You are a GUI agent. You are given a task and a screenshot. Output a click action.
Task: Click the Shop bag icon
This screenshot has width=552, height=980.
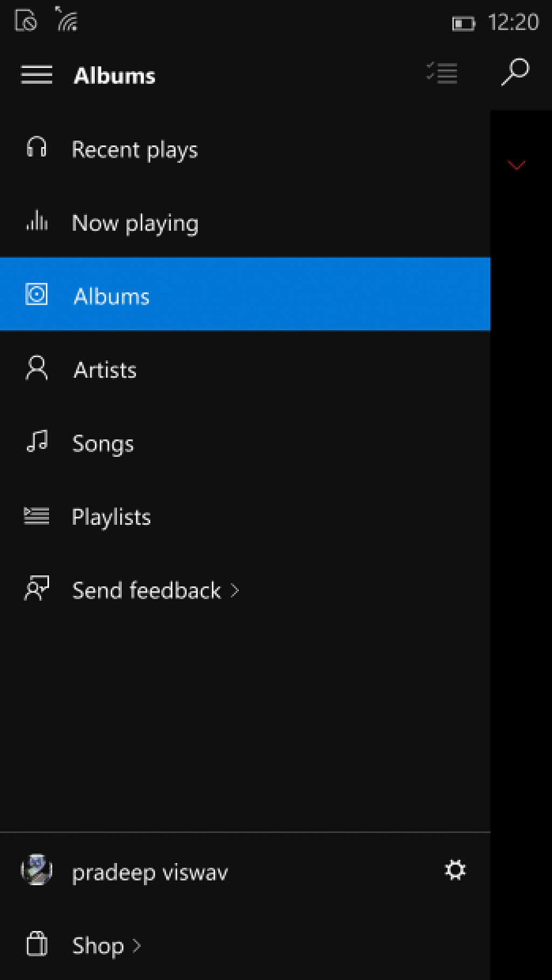point(37,943)
